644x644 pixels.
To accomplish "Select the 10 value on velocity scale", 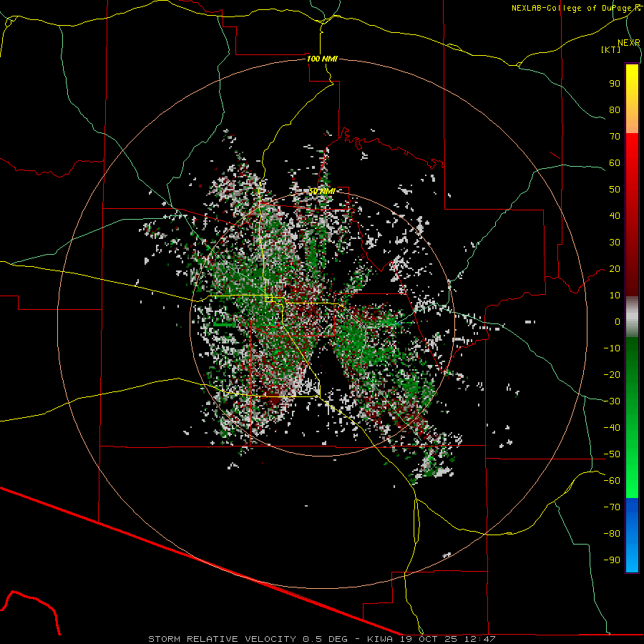I will (x=615, y=296).
